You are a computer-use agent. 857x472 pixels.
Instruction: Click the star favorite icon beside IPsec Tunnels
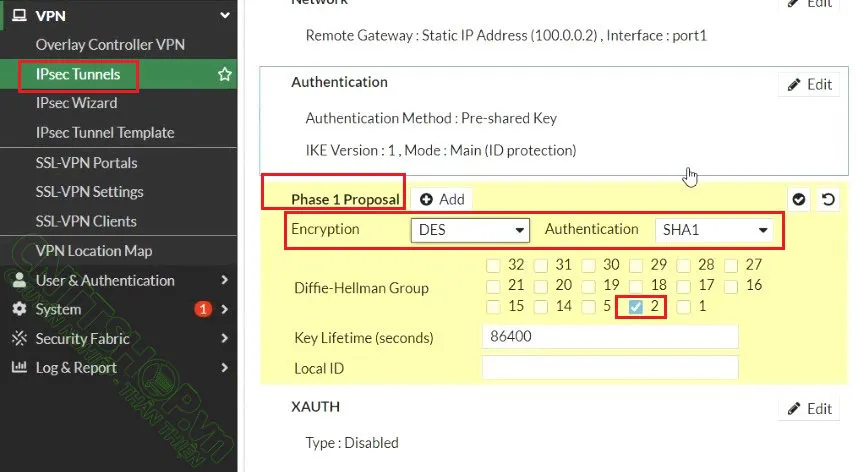[x=225, y=74]
